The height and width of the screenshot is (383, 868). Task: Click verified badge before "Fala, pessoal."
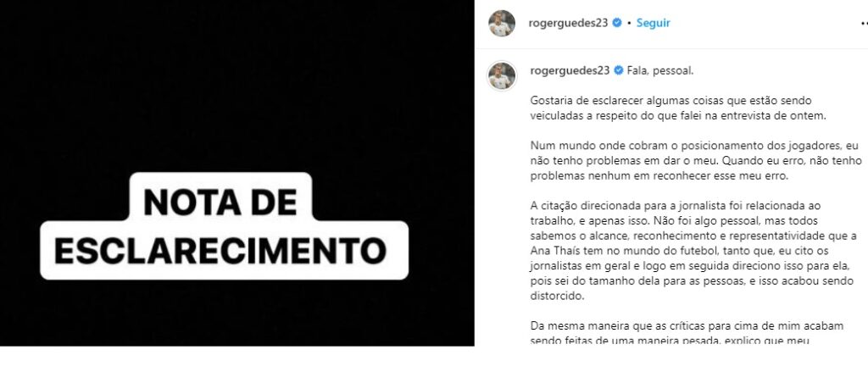(x=619, y=71)
